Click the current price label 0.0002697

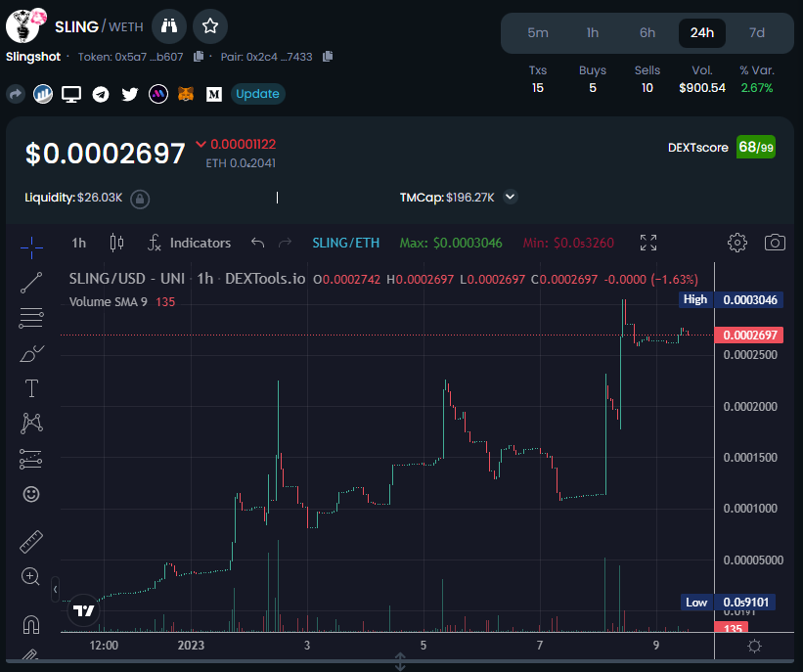748,335
